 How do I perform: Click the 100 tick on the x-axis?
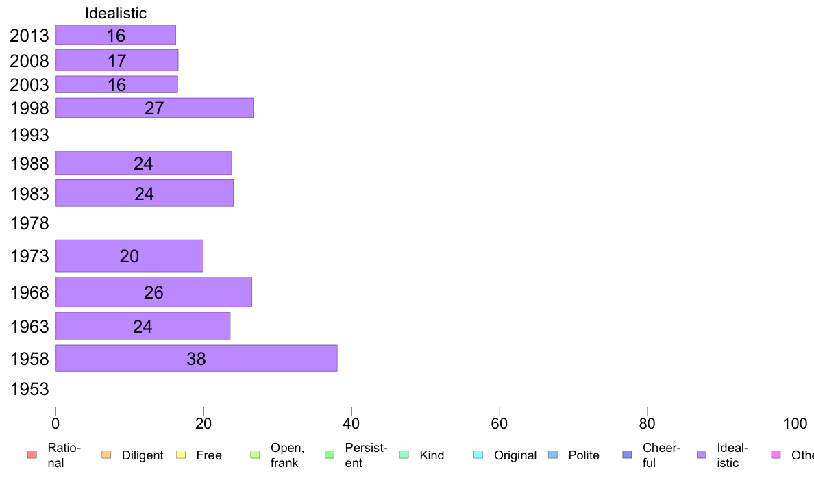coord(795,424)
